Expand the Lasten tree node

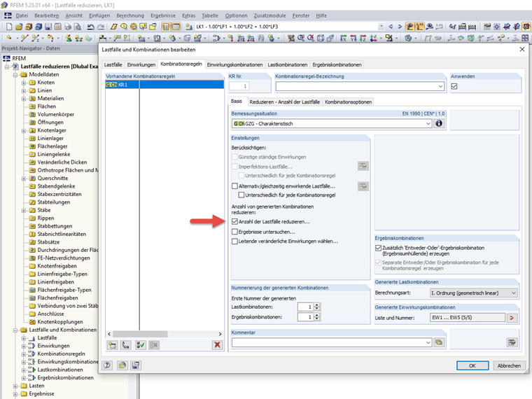15,386
